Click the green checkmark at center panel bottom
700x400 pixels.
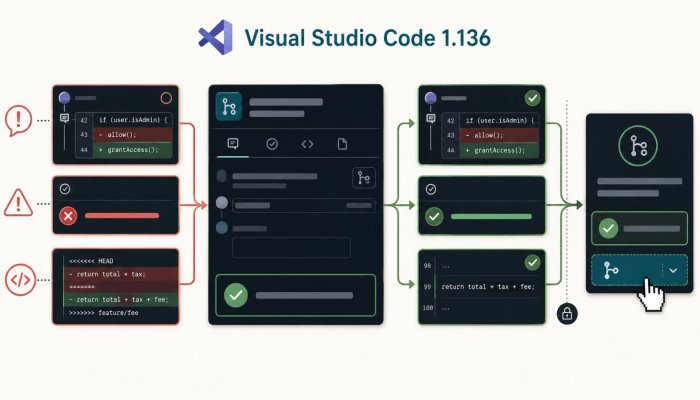(236, 295)
